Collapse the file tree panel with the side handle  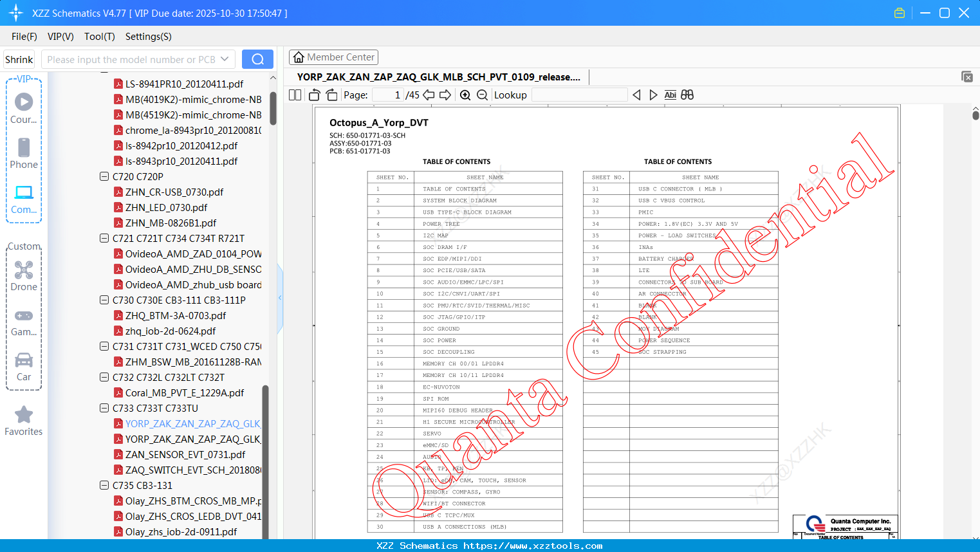click(x=280, y=298)
